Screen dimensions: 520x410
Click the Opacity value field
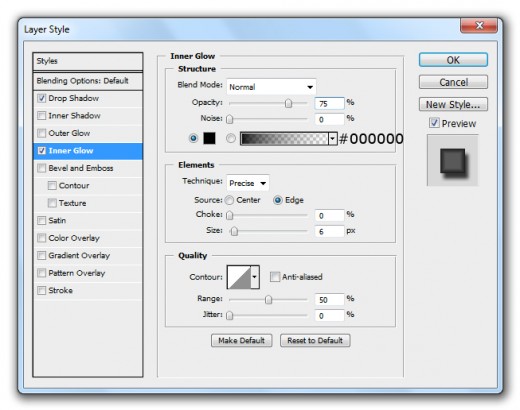329,103
